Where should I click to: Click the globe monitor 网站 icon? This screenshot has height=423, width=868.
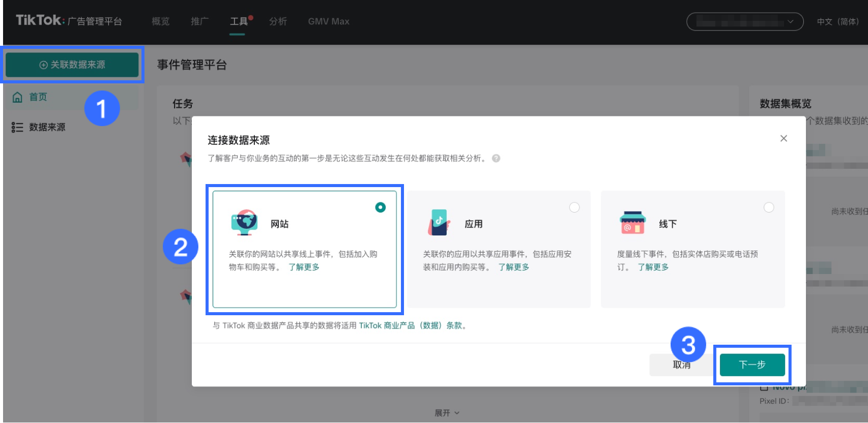[244, 223]
